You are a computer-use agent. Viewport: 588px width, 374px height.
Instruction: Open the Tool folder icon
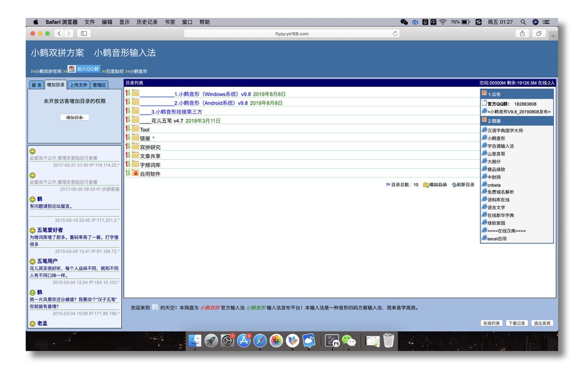click(x=135, y=129)
